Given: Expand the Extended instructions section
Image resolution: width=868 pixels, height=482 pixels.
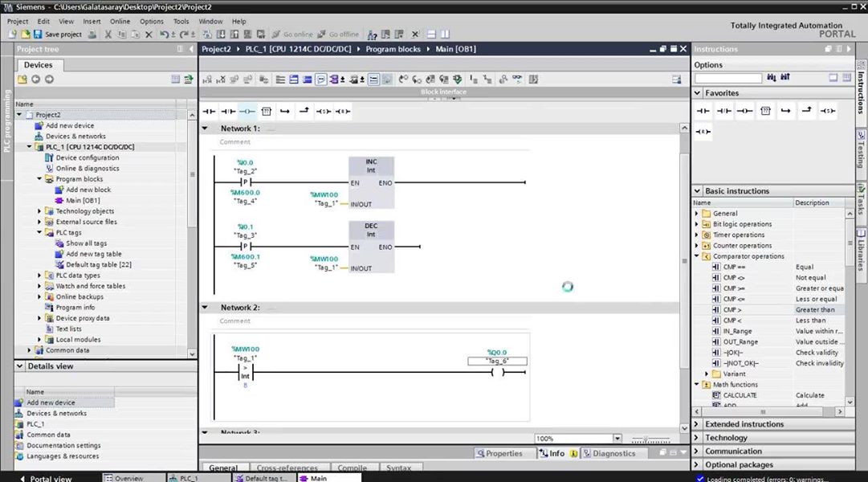Looking at the screenshot, I should coord(698,424).
